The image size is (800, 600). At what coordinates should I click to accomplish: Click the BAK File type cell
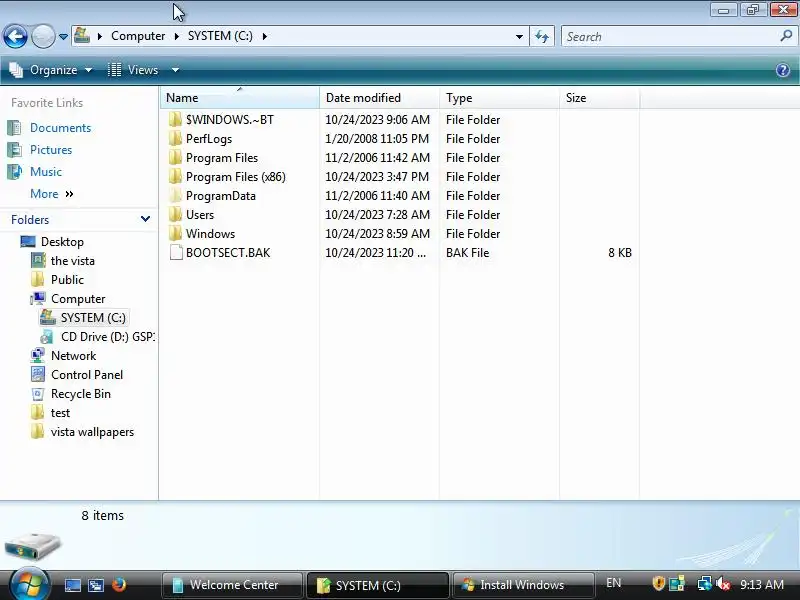[x=467, y=253]
